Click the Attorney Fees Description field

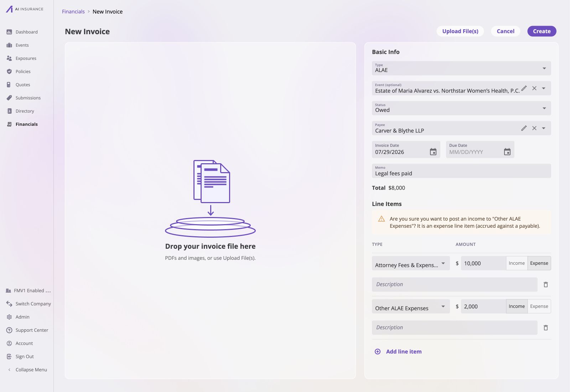click(x=455, y=285)
